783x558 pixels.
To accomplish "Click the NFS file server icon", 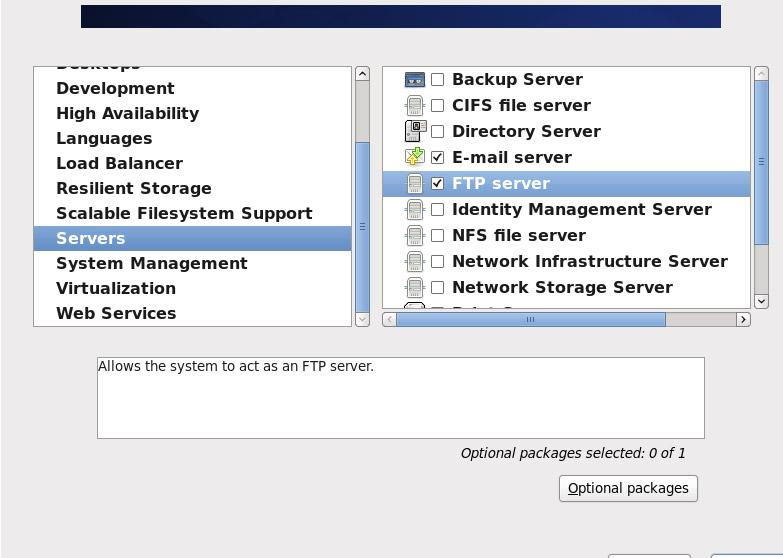I will click(x=414, y=235).
